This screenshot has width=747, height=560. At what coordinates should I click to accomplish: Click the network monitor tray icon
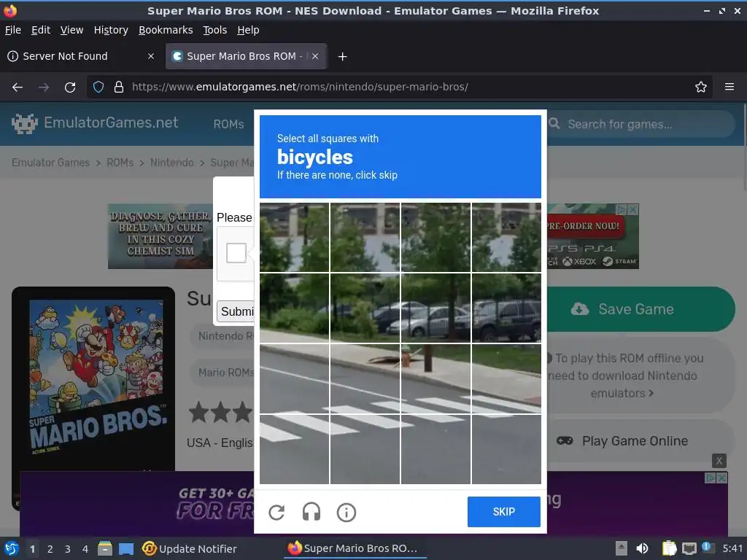click(x=689, y=548)
